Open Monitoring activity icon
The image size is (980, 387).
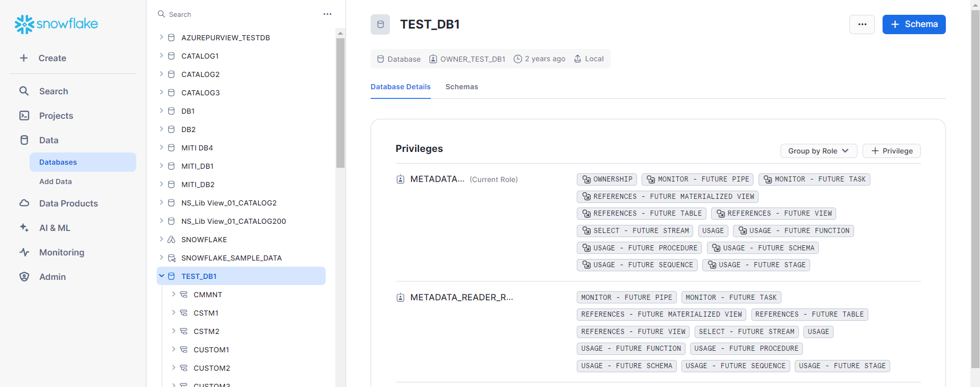(x=24, y=252)
